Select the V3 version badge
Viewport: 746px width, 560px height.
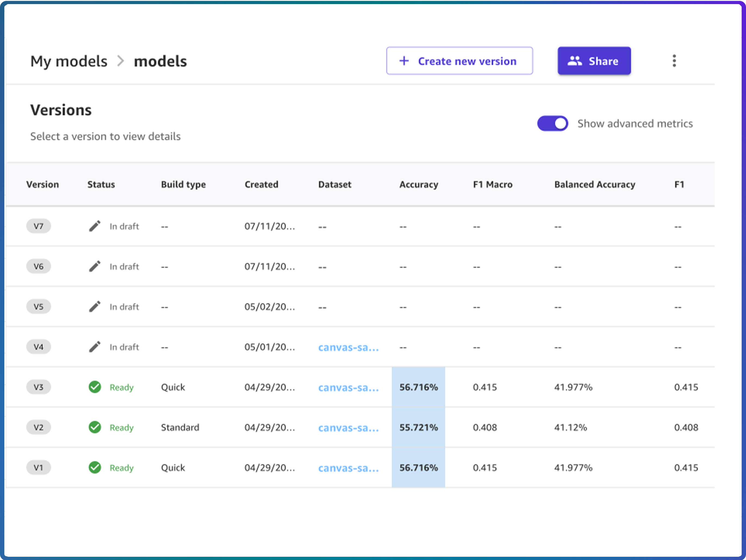38,387
